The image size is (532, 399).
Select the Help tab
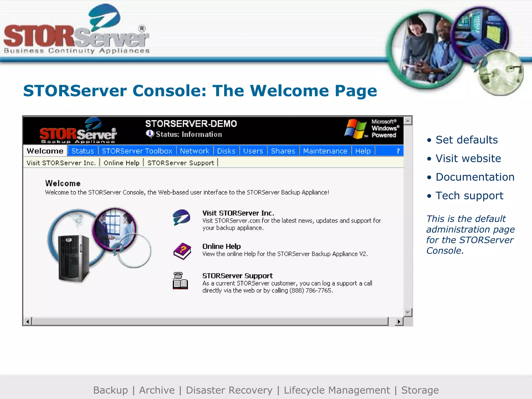pos(363,151)
